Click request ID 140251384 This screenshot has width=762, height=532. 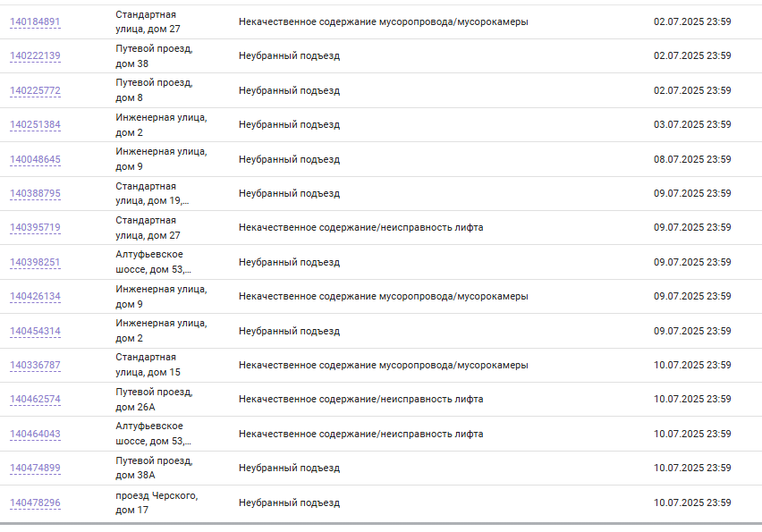point(35,125)
